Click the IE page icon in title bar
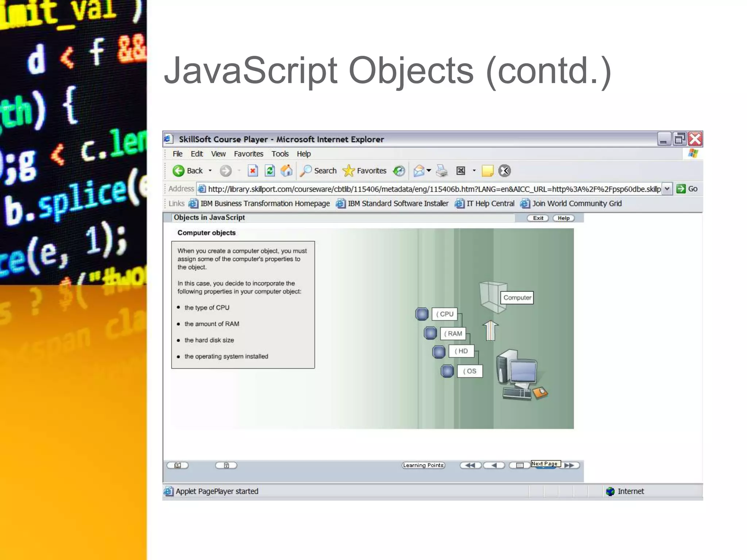 click(168, 139)
